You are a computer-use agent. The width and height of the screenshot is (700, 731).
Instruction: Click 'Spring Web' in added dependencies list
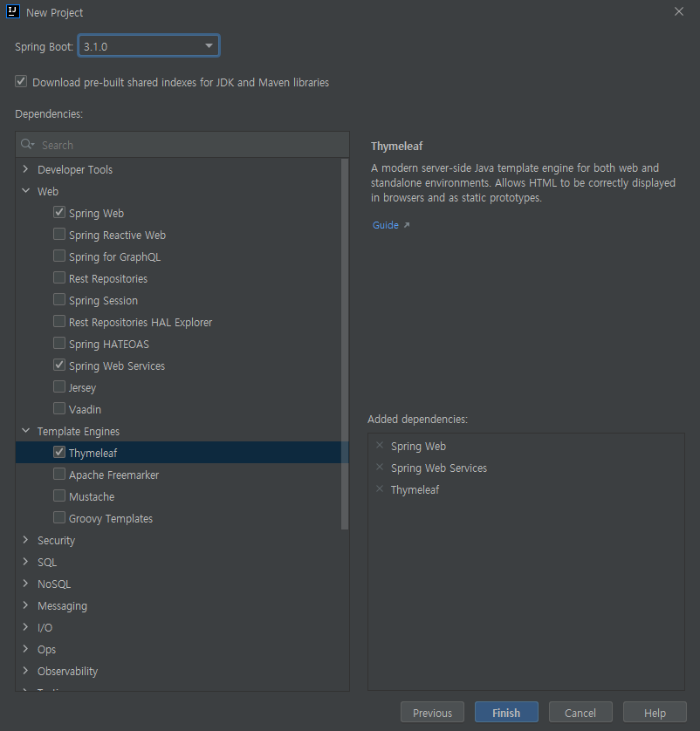[418, 447]
